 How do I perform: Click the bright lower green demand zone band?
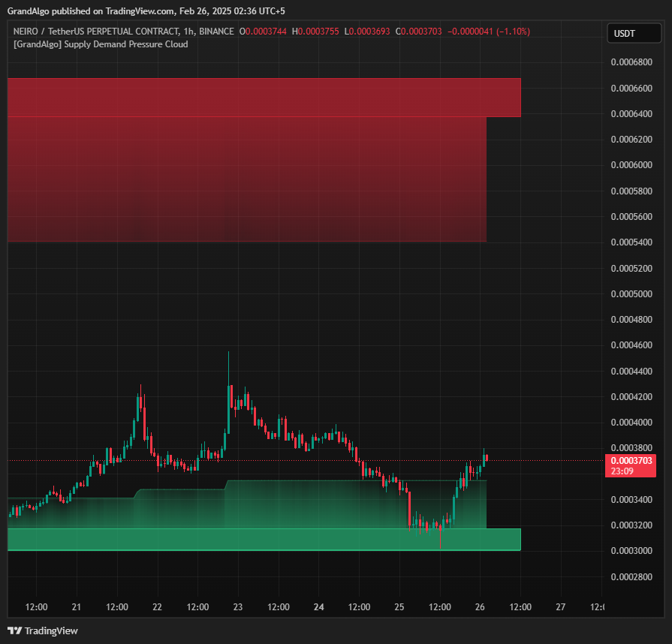[x=264, y=540]
